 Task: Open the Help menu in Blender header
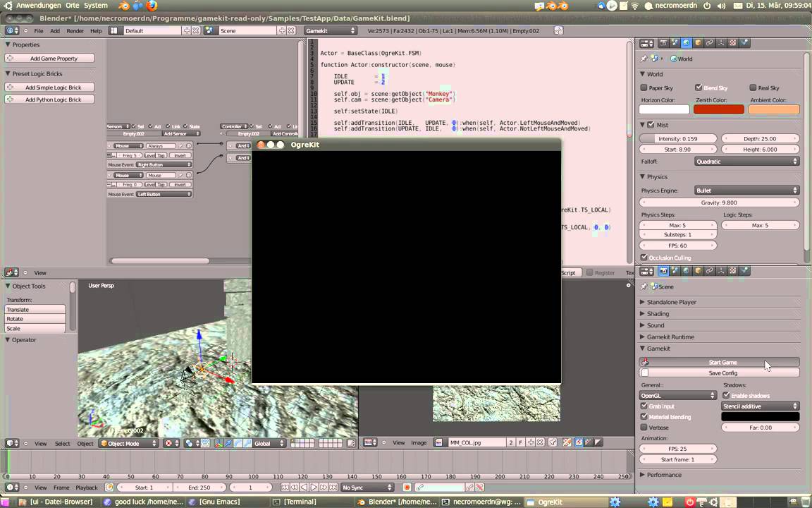tap(97, 31)
